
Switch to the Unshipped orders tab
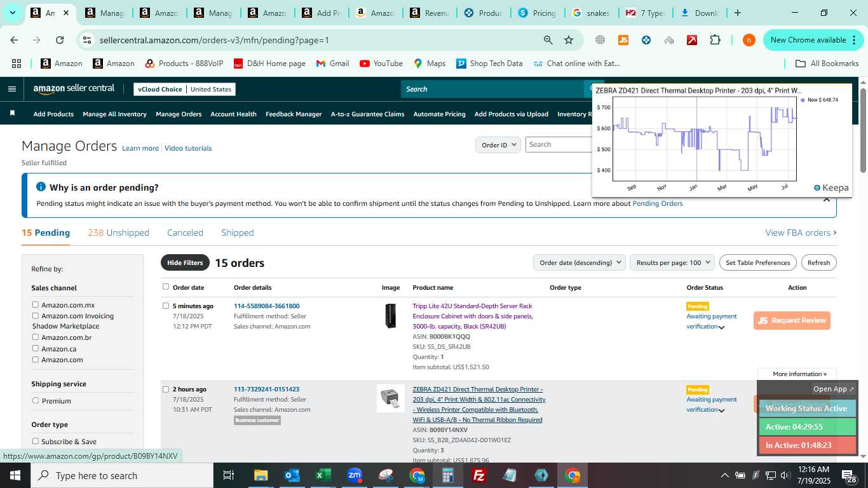point(118,233)
